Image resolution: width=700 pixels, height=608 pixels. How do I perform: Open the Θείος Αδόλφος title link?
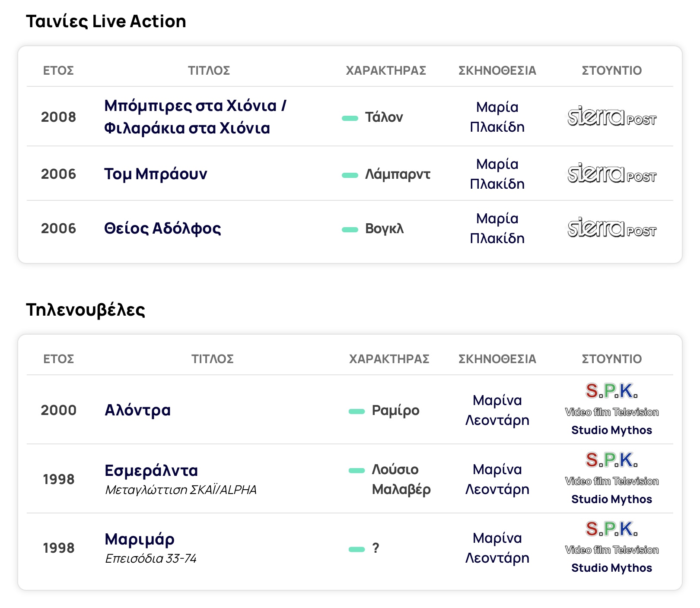[x=162, y=228]
